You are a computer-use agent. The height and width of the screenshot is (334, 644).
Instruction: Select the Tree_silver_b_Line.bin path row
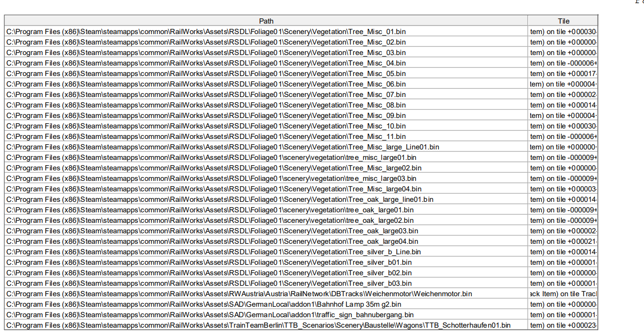click(266, 252)
